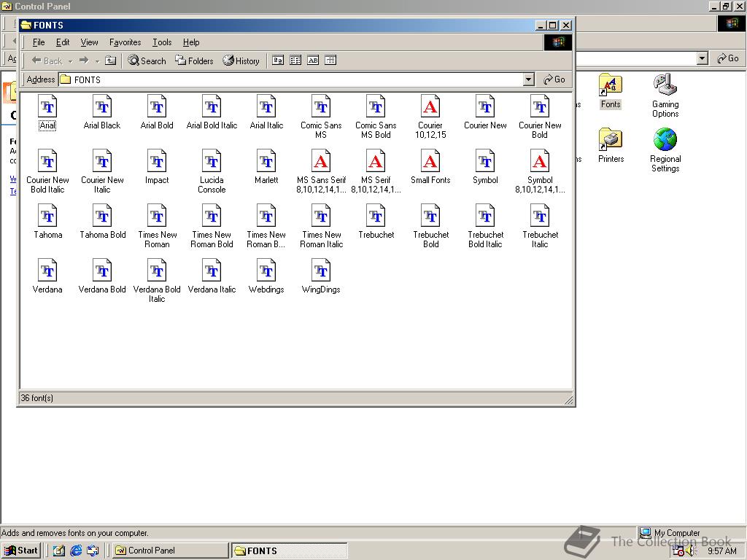Open the Help menu
This screenshot has height=560, width=747.
tap(191, 42)
